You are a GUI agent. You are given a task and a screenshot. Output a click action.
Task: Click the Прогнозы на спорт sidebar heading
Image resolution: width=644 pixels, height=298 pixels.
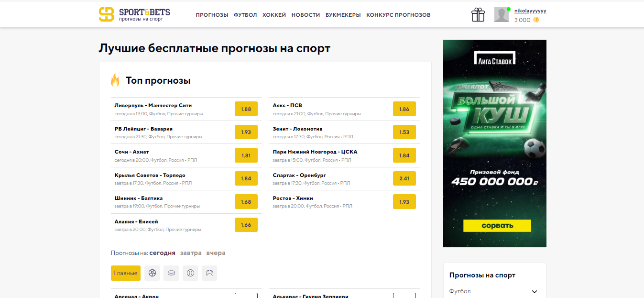(x=482, y=275)
